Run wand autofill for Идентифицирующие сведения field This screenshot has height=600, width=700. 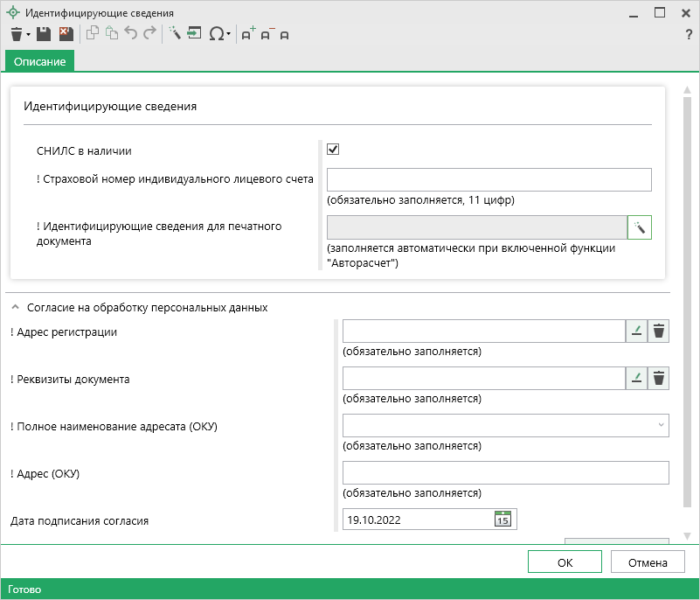(x=640, y=227)
